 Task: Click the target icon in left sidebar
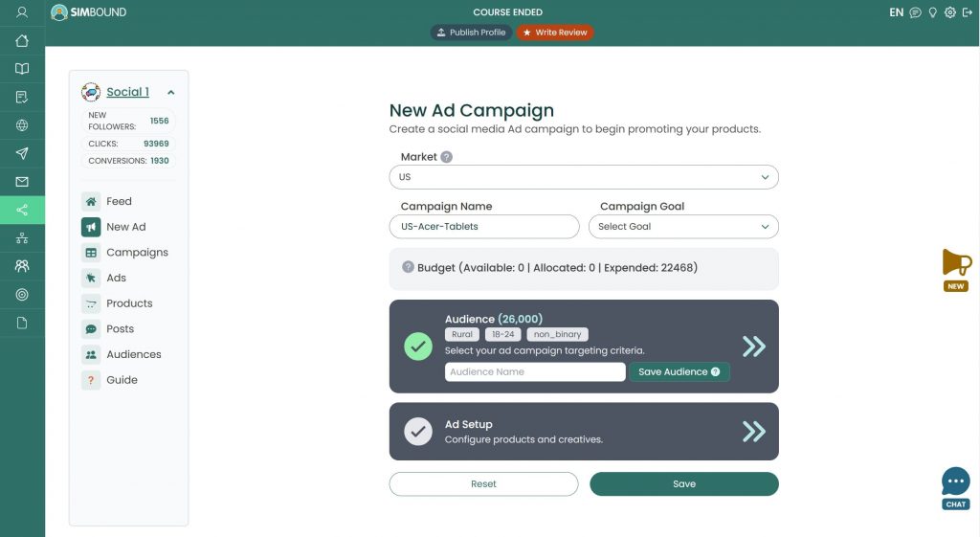point(22,295)
